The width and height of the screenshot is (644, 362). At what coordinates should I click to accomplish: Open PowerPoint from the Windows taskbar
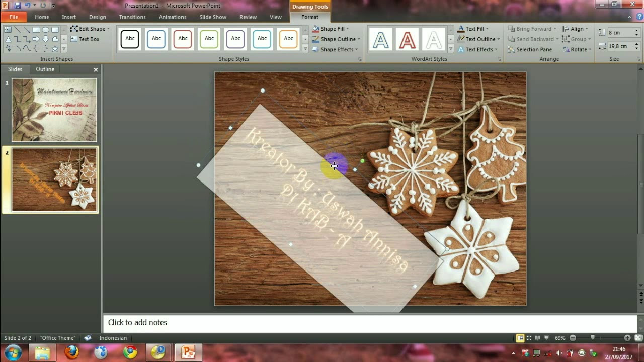[188, 352]
